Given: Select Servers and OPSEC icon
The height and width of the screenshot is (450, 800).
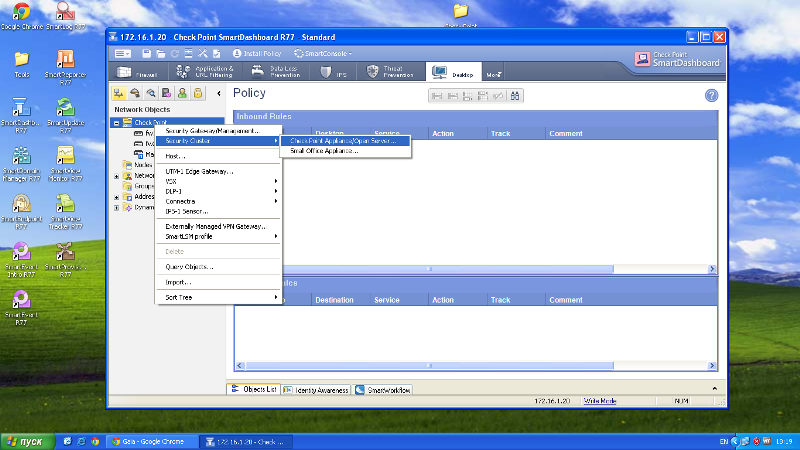Looking at the screenshot, I should coord(166,93).
